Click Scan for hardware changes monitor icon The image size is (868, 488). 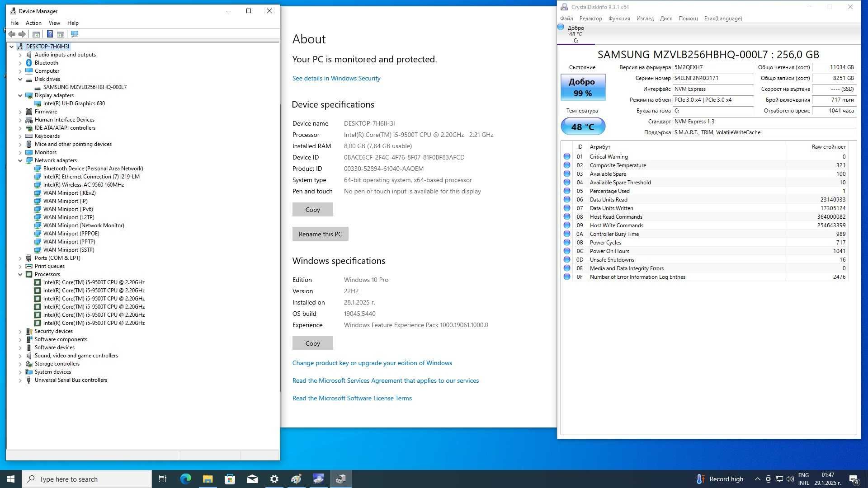click(x=75, y=34)
